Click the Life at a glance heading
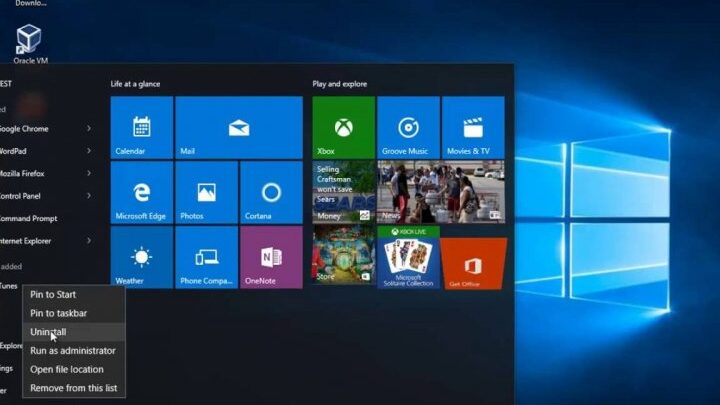720x405 pixels. (x=135, y=84)
